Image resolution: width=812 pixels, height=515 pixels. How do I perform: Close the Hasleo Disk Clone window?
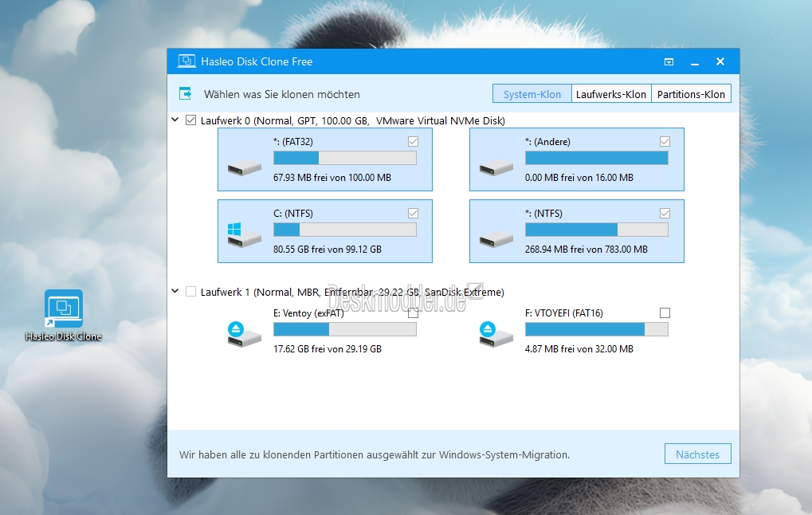point(720,61)
